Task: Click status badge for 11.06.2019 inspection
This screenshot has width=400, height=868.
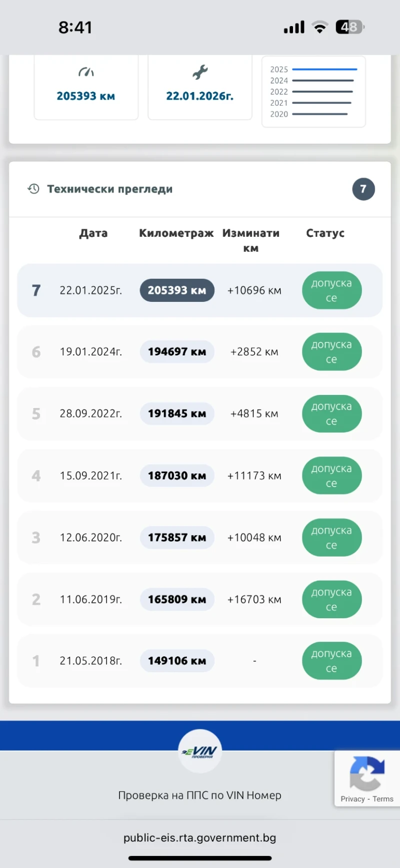Action: (x=331, y=599)
